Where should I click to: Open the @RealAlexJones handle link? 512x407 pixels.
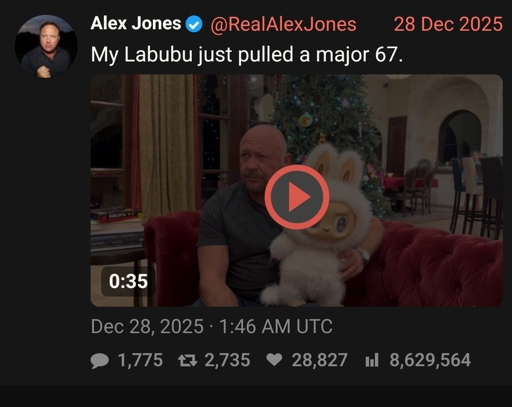tap(283, 25)
